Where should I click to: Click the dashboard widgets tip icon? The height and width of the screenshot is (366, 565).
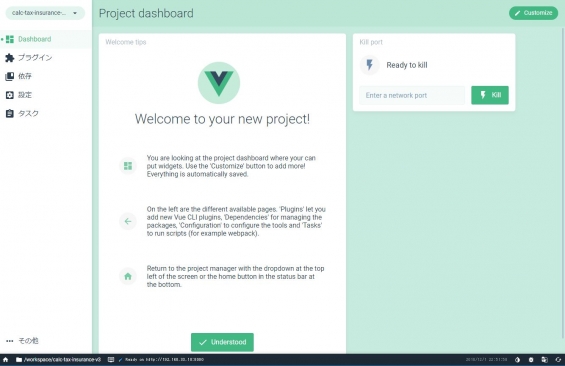point(128,166)
